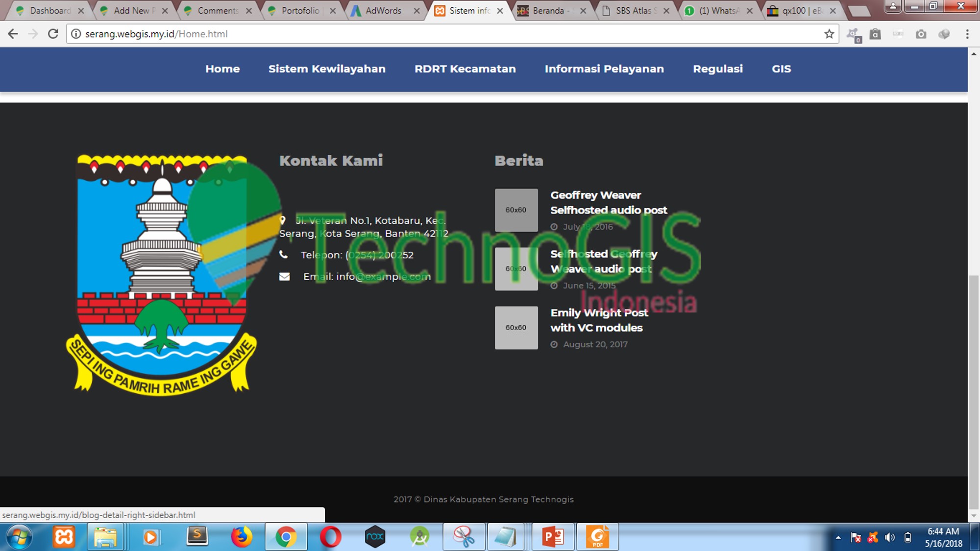Open the RDRT Kecamatan menu
The height and width of the screenshot is (551, 980).
coord(465,69)
